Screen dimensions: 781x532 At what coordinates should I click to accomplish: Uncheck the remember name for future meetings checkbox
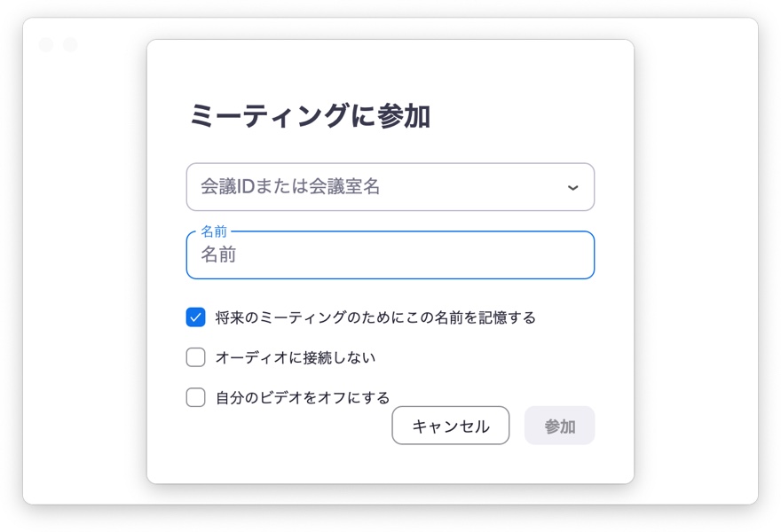point(196,317)
